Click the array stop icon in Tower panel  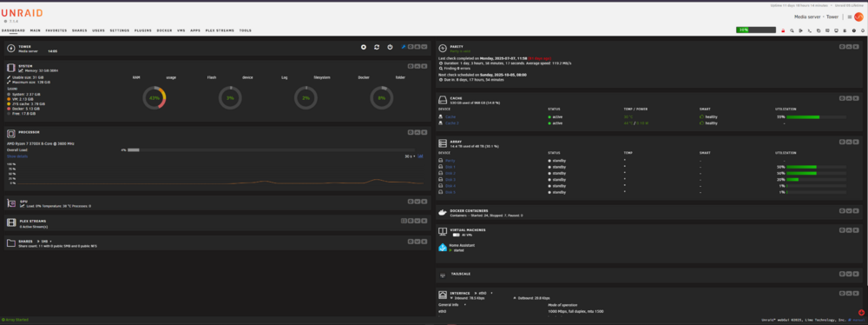point(364,47)
